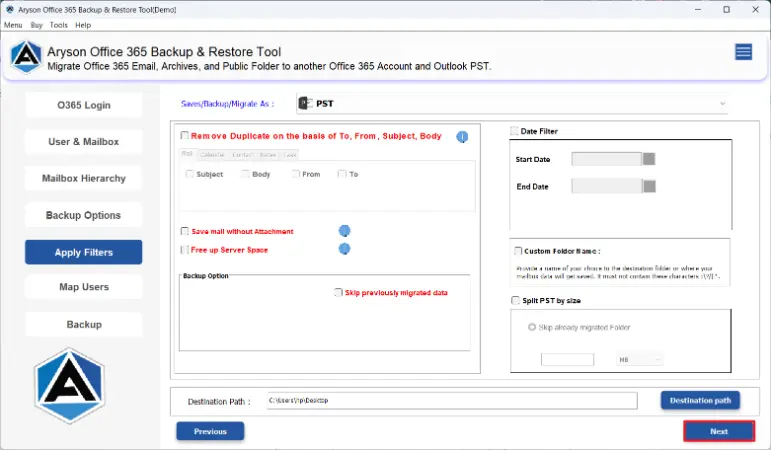Enable Custom Folder Name checkbox

pyautogui.click(x=518, y=251)
